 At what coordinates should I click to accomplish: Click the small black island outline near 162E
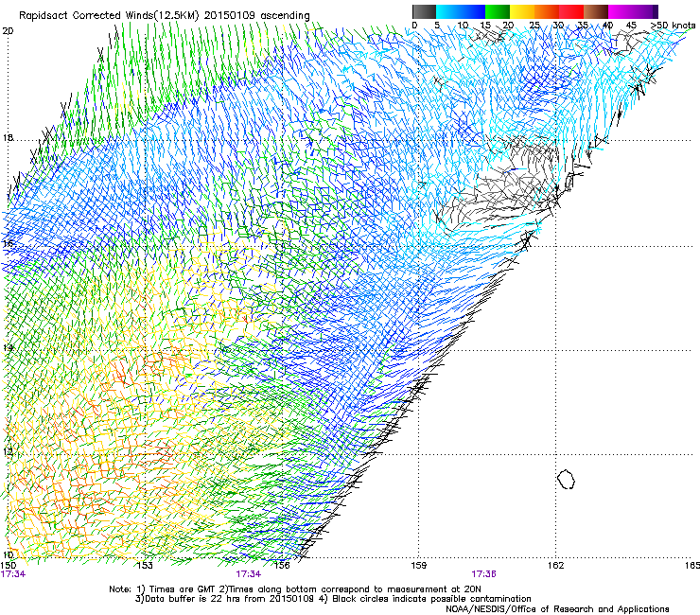tap(566, 479)
